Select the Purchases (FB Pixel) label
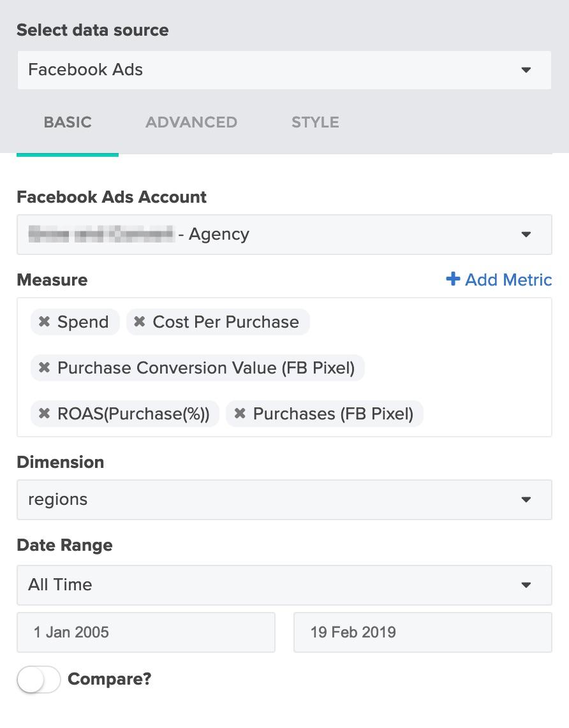 coord(333,414)
